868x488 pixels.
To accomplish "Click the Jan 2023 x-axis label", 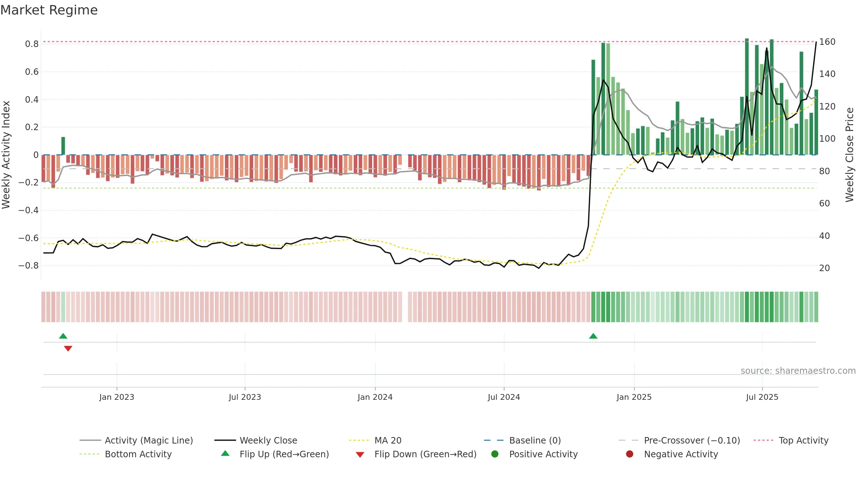I will point(117,397).
